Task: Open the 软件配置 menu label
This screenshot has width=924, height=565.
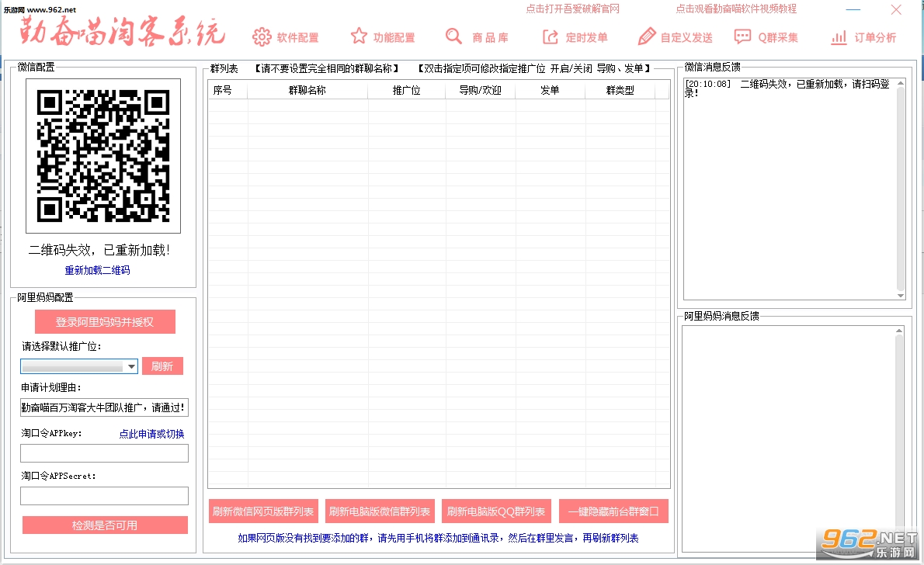Action: 297,38
